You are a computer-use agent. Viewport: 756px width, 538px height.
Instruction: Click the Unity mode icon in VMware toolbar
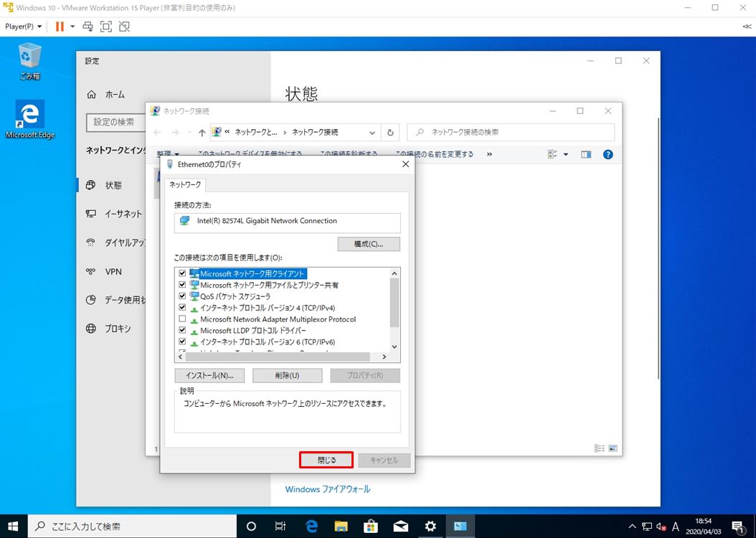pos(124,27)
